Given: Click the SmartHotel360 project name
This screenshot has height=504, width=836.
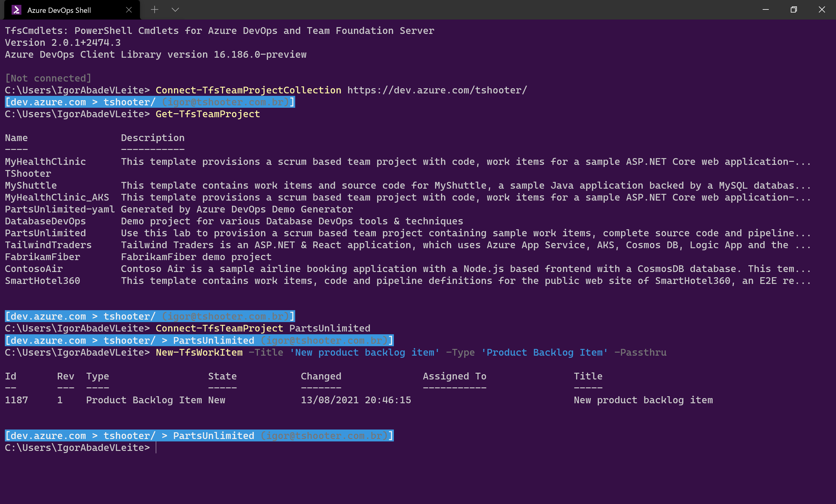Looking at the screenshot, I should [x=42, y=281].
